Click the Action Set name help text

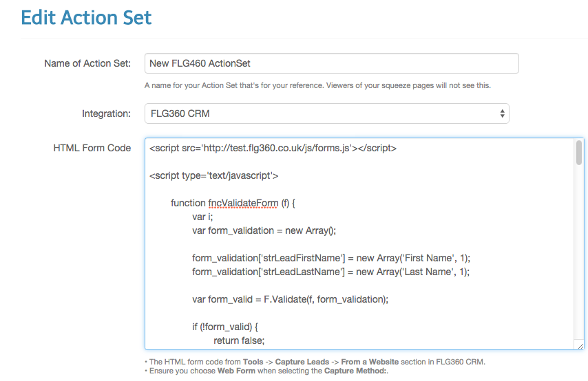click(317, 85)
